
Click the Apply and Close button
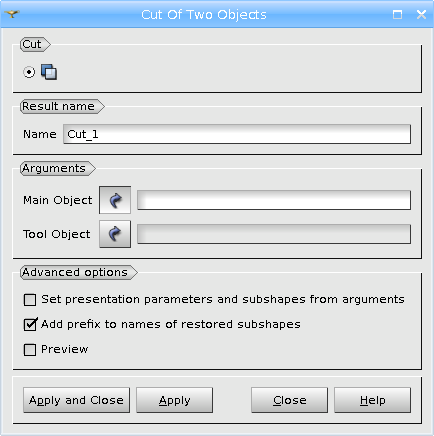(x=76, y=400)
